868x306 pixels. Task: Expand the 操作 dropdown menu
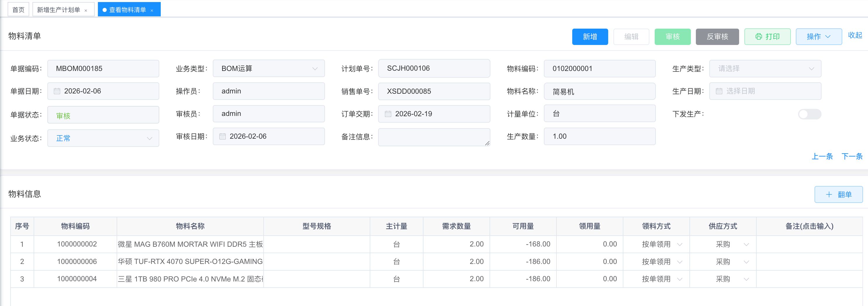(x=819, y=37)
